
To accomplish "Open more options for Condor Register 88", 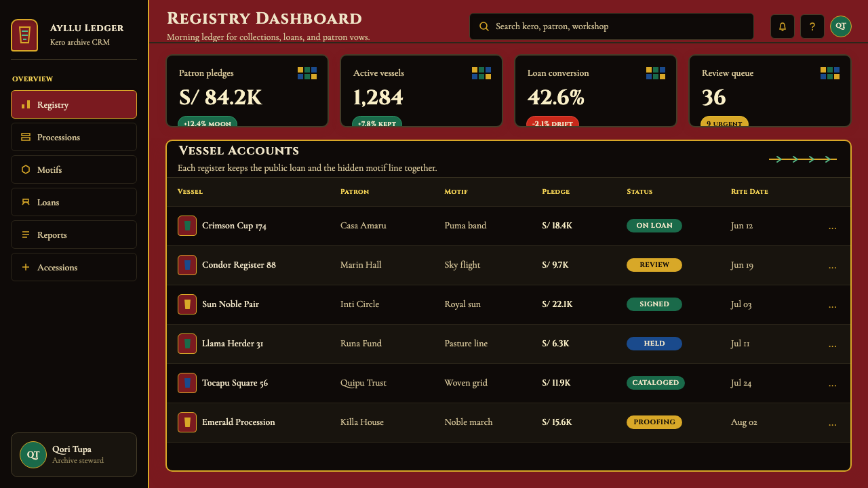I will click(x=833, y=266).
